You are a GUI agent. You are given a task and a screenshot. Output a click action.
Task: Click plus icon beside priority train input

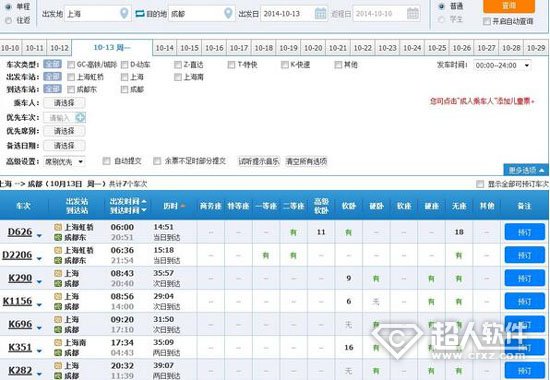click(x=80, y=118)
